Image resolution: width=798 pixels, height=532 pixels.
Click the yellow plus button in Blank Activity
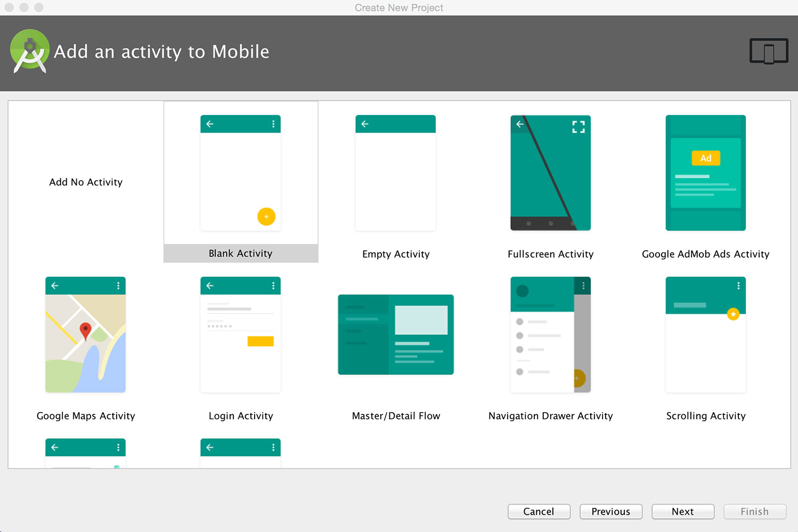point(266,217)
